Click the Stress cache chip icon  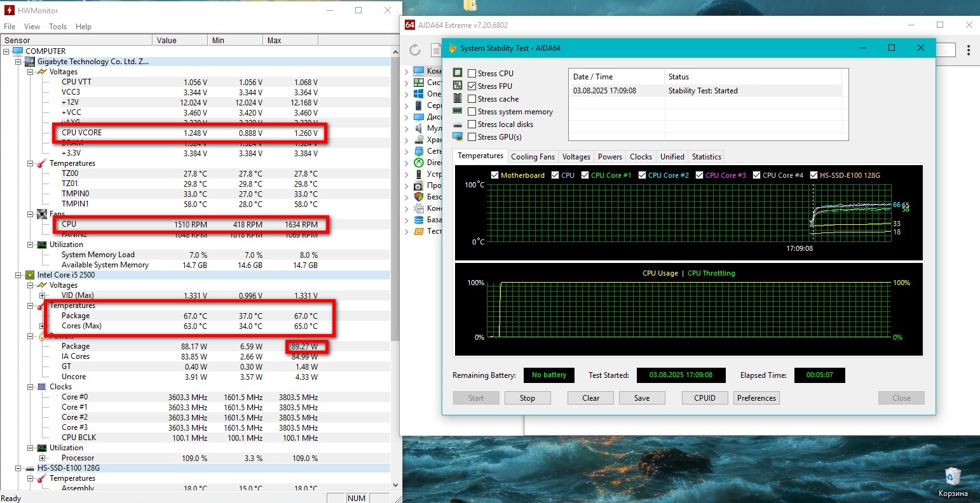click(x=458, y=98)
